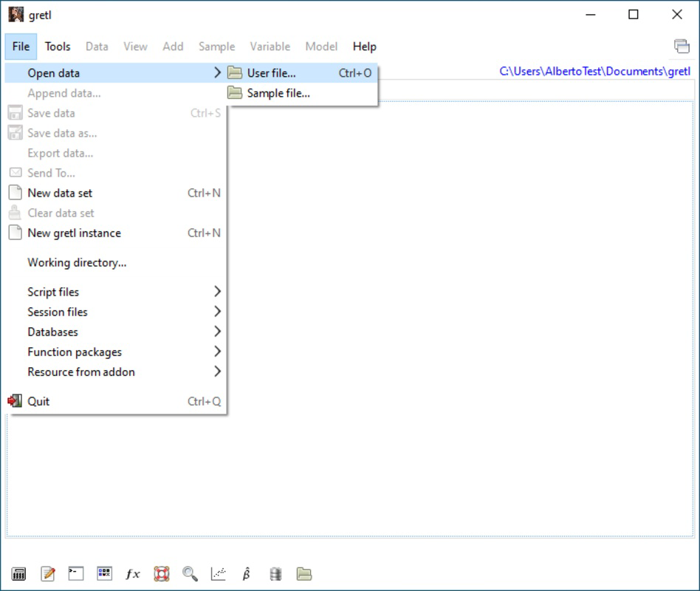Open the Help menu
The height and width of the screenshot is (591, 700).
point(364,47)
